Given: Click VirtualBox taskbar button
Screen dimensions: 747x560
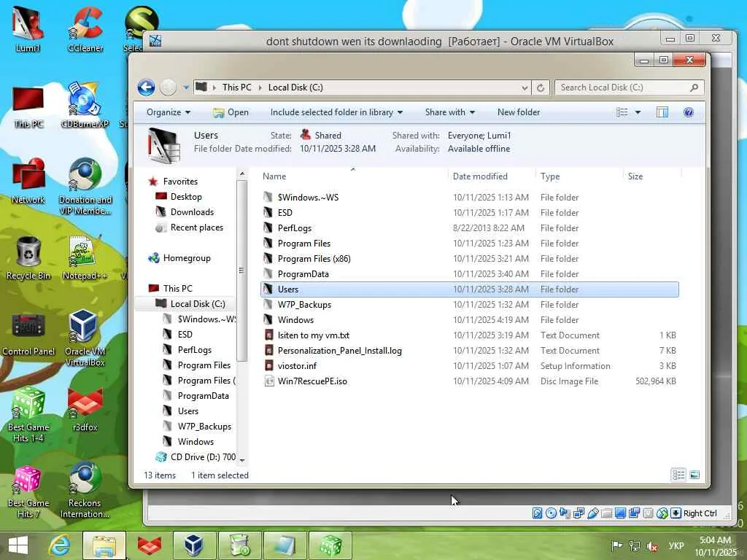Looking at the screenshot, I should pos(194,545).
